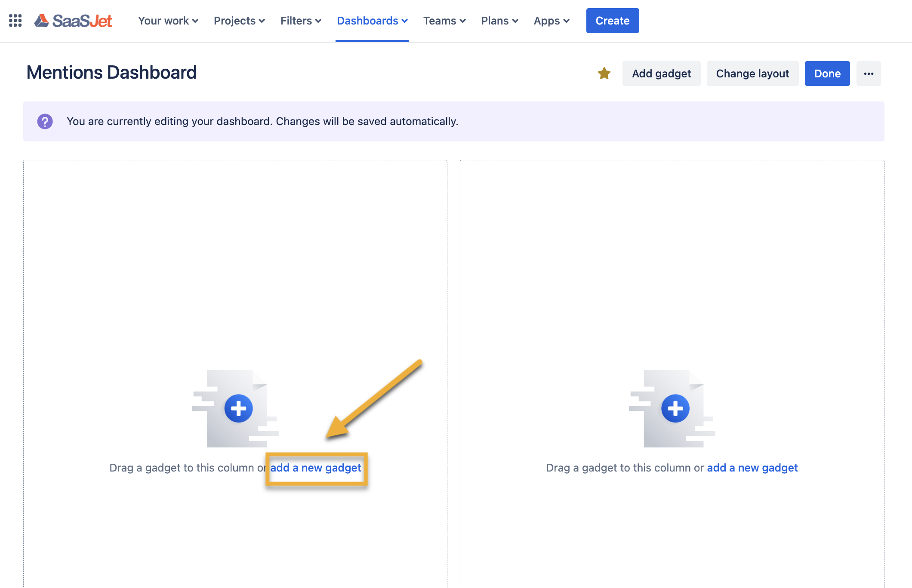Screen dimensions: 912x588
Task: Open the Filters dropdown menu
Action: pyautogui.click(x=301, y=21)
